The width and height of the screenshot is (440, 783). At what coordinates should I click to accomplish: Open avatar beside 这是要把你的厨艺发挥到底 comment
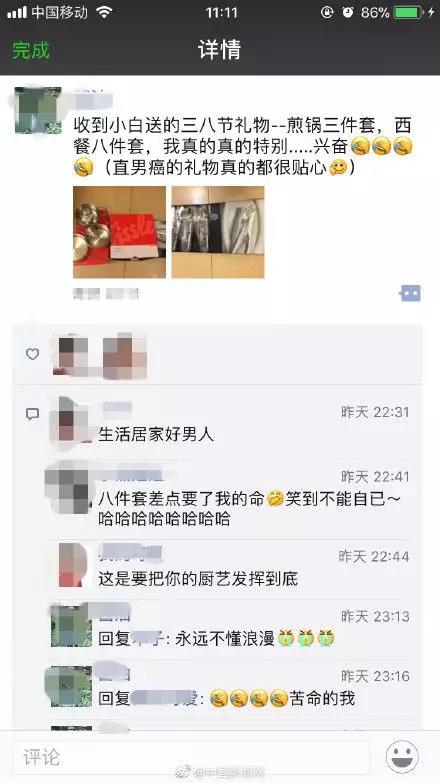tap(72, 565)
